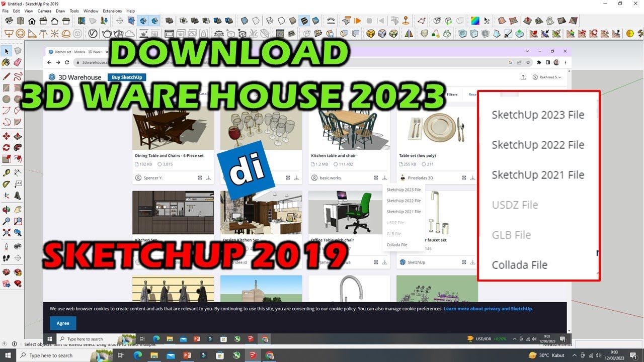Activate the Walk footprints tool
This screenshot has height=362, width=644.
pyautogui.click(x=7, y=257)
